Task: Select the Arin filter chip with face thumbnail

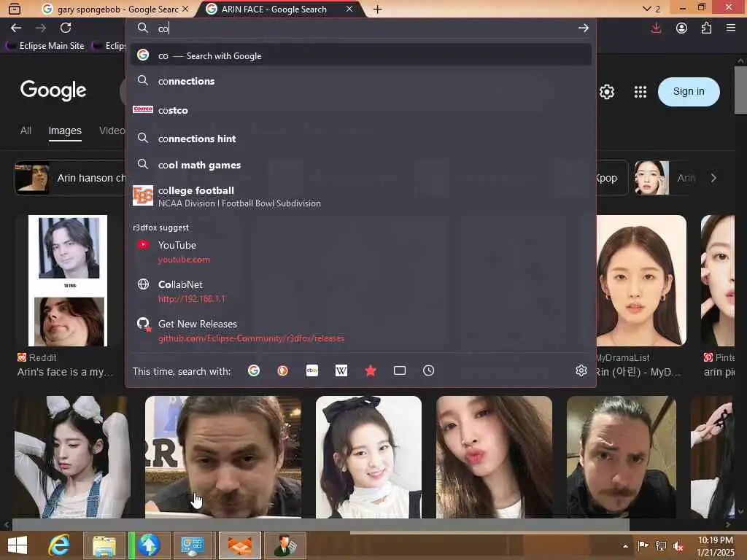Action: point(665,178)
